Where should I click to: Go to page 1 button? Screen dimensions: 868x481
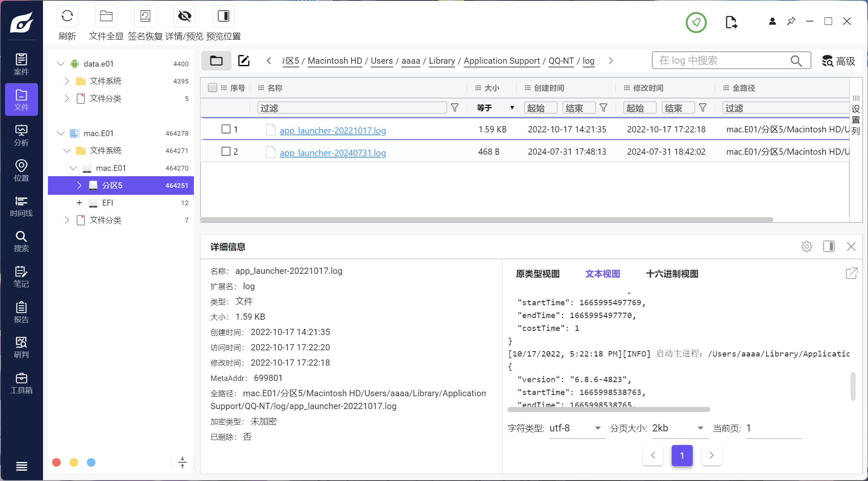point(682,455)
